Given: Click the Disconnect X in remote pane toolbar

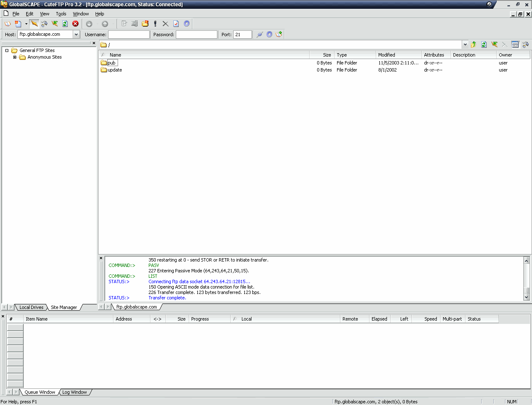Looking at the screenshot, I should click(x=504, y=44).
